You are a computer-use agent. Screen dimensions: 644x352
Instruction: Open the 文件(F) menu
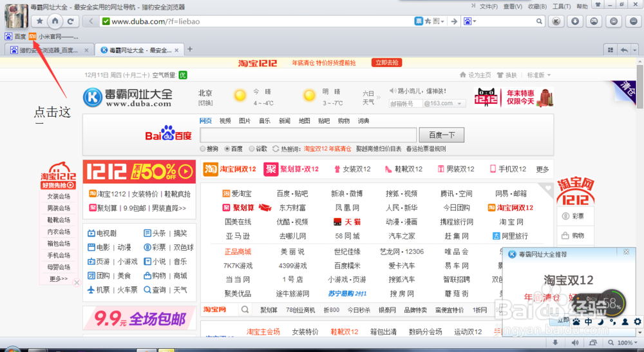click(x=488, y=6)
